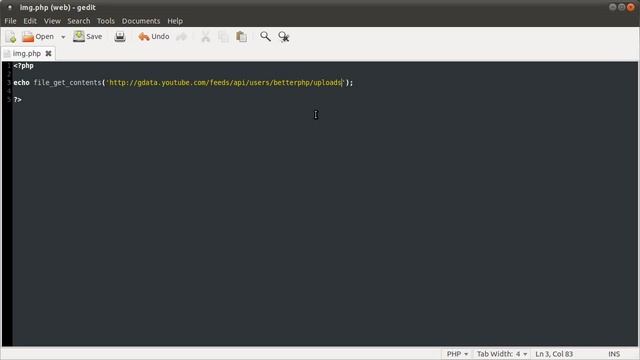This screenshot has height=360, width=640.
Task: Open the Tools menu
Action: click(106, 21)
